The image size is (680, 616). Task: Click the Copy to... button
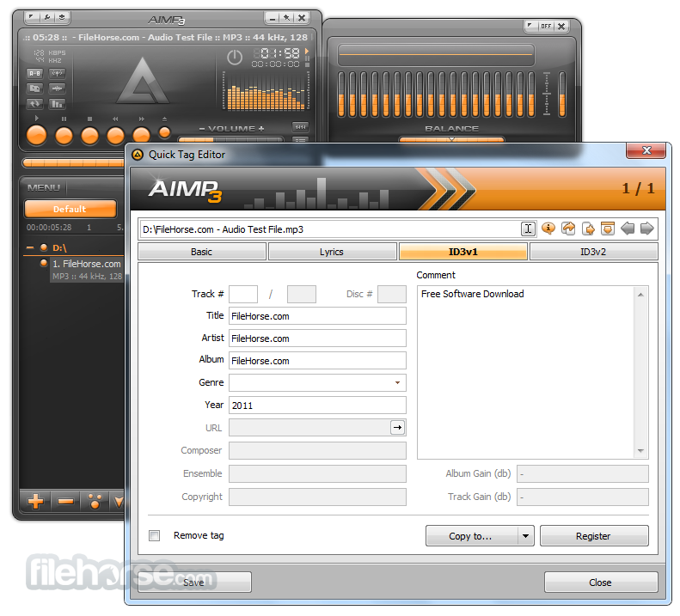(x=472, y=536)
